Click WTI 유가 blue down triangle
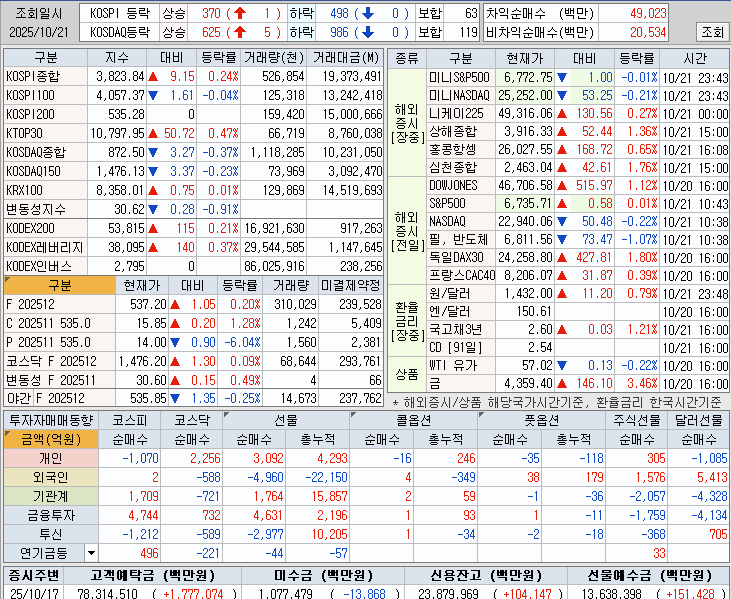The height and width of the screenshot is (599, 731). point(562,366)
